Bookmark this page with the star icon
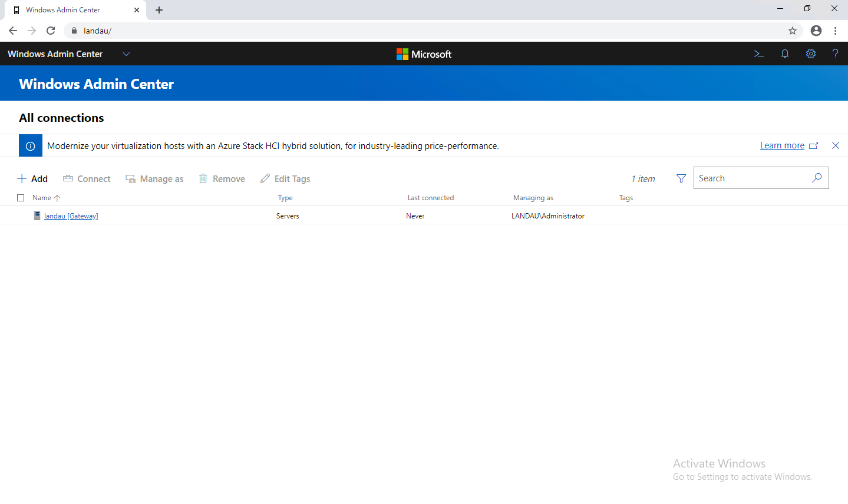848x504 pixels. (793, 31)
